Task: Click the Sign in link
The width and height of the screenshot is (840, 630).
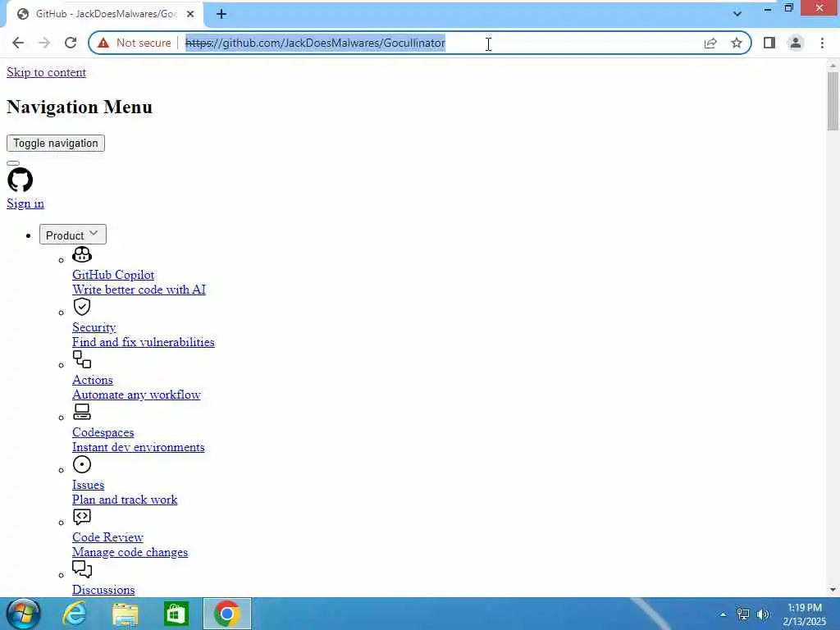Action: tap(25, 203)
